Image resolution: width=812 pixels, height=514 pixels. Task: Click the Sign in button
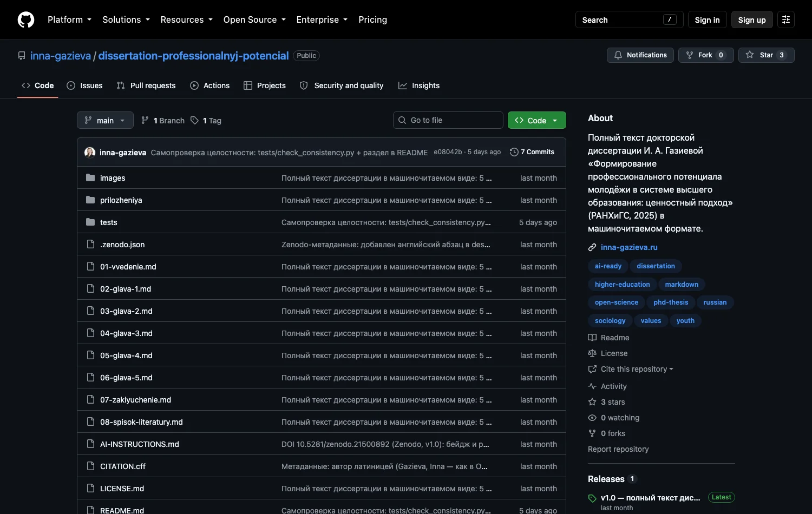[708, 19]
